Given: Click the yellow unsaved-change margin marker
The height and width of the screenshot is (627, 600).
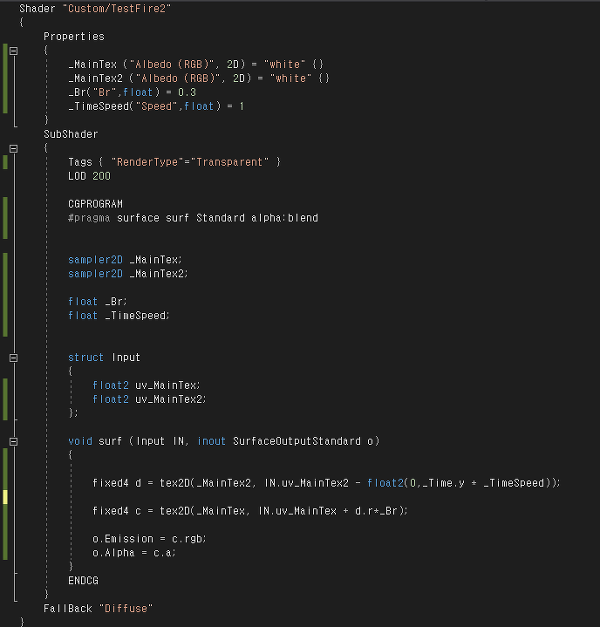Looking at the screenshot, I should [5, 497].
